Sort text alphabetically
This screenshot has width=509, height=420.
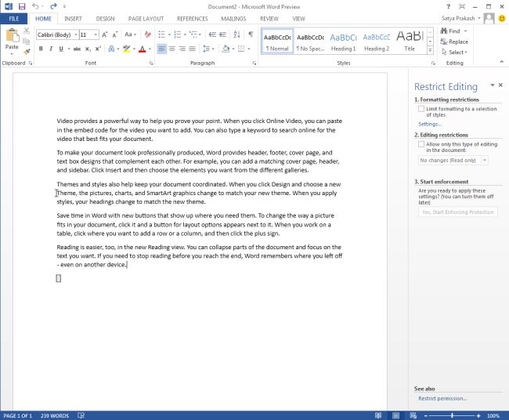coord(237,34)
